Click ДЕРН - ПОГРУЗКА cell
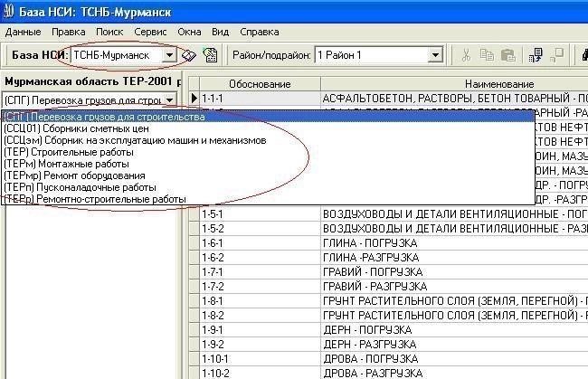 click(x=454, y=330)
